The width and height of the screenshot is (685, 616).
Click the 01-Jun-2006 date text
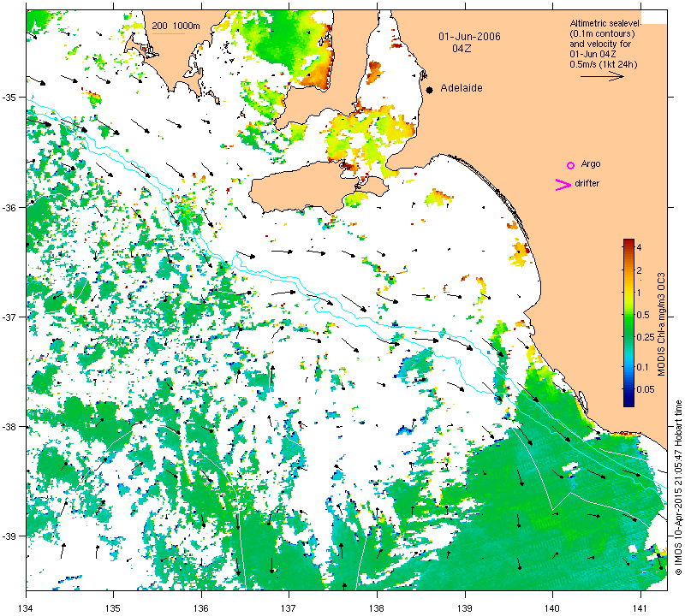pos(469,37)
